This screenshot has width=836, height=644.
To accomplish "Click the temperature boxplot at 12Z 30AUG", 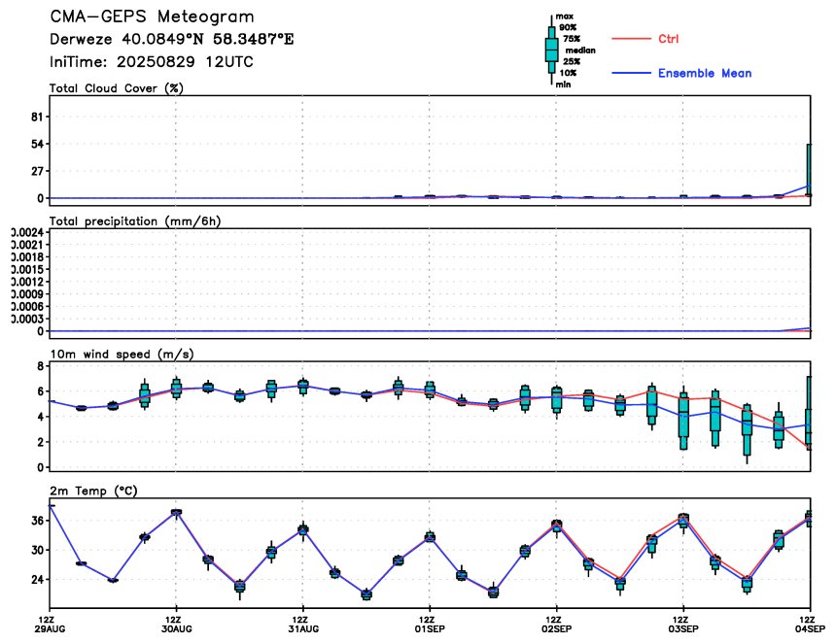I will pos(176,513).
